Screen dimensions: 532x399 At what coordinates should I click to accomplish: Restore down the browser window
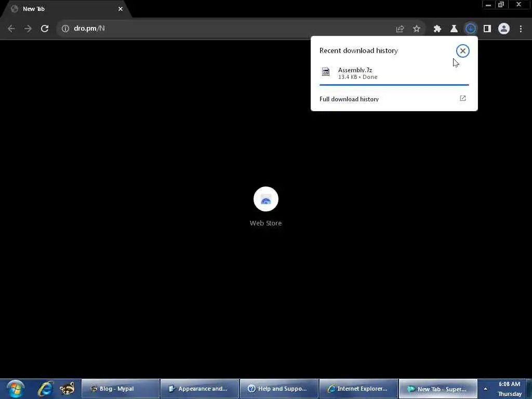point(501,5)
